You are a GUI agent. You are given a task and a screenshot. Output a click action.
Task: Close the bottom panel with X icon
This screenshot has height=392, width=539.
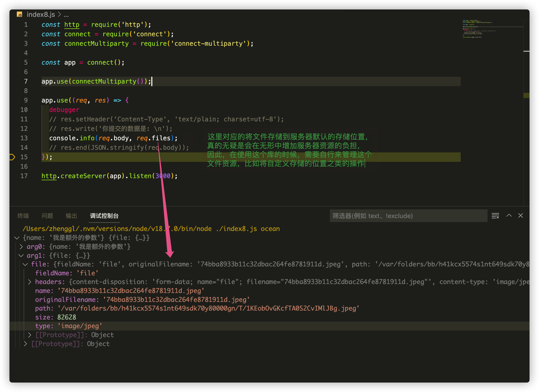click(x=521, y=215)
